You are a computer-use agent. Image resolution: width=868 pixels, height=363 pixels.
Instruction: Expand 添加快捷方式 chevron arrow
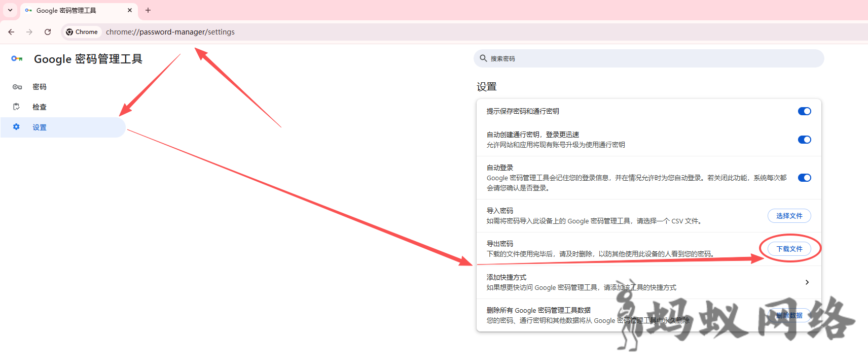point(807,282)
